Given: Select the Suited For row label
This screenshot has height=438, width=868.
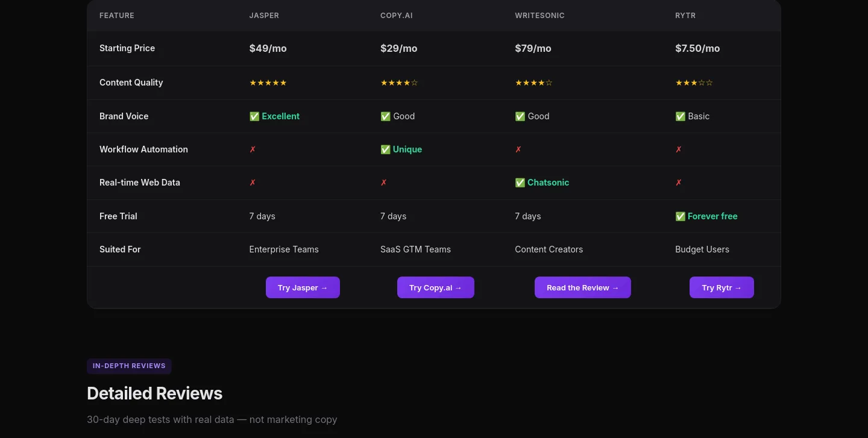Looking at the screenshot, I should 120,249.
